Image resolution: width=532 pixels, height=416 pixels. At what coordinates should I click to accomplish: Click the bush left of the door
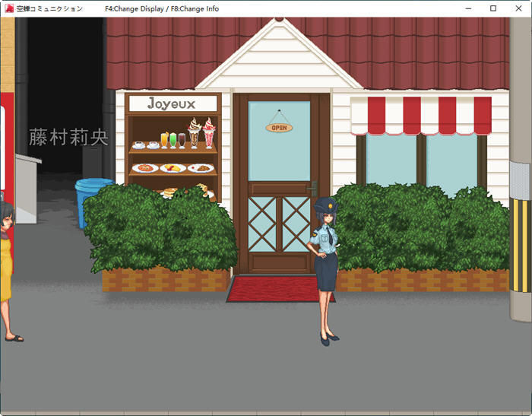pos(160,228)
